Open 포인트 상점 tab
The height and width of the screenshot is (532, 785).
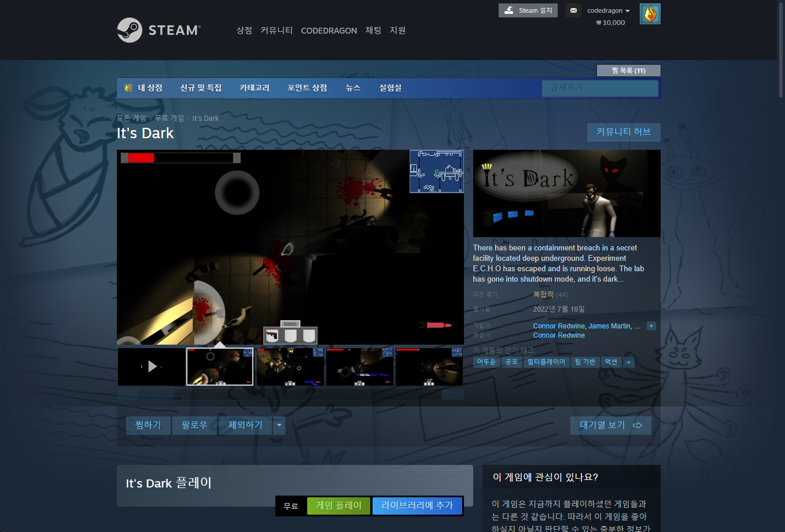(307, 88)
